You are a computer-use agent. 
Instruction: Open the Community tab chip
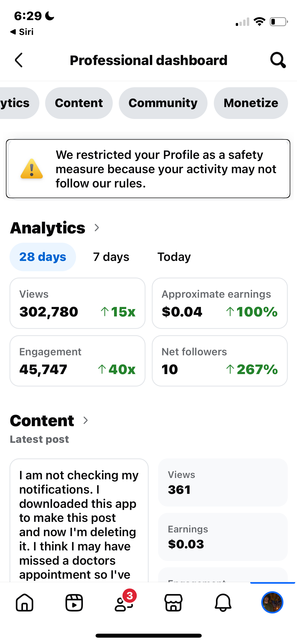[x=163, y=103]
